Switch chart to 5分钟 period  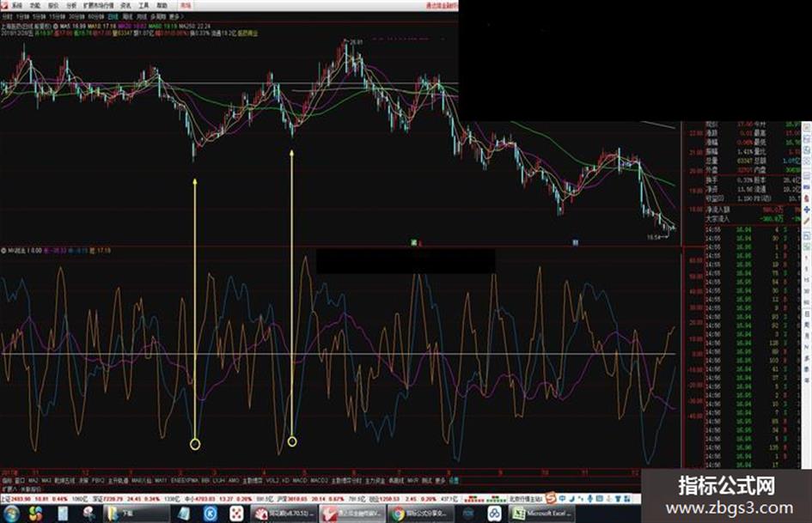point(40,17)
